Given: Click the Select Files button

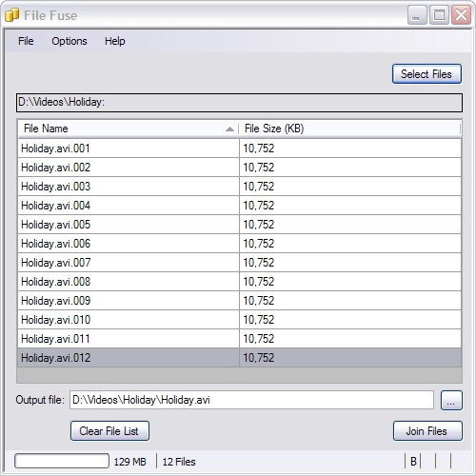Looking at the screenshot, I should pos(426,74).
